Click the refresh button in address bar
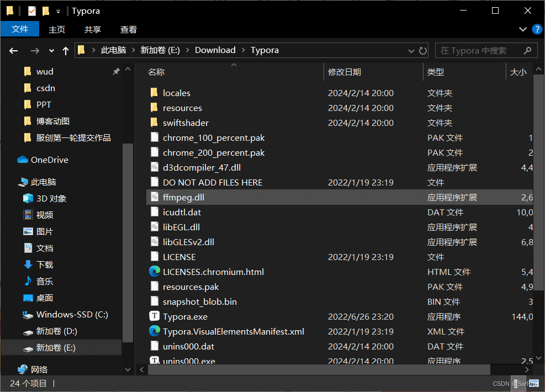Viewport: 545px width, 392px height. click(x=423, y=50)
